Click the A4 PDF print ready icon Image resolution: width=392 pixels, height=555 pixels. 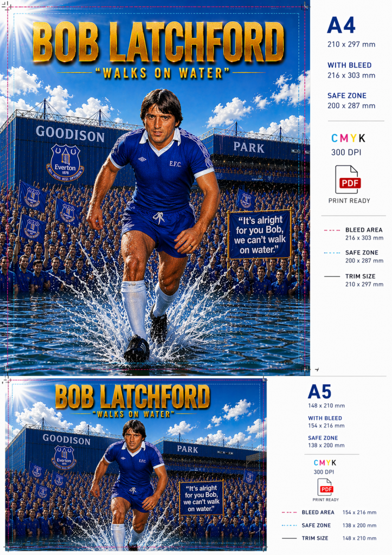pos(348,179)
